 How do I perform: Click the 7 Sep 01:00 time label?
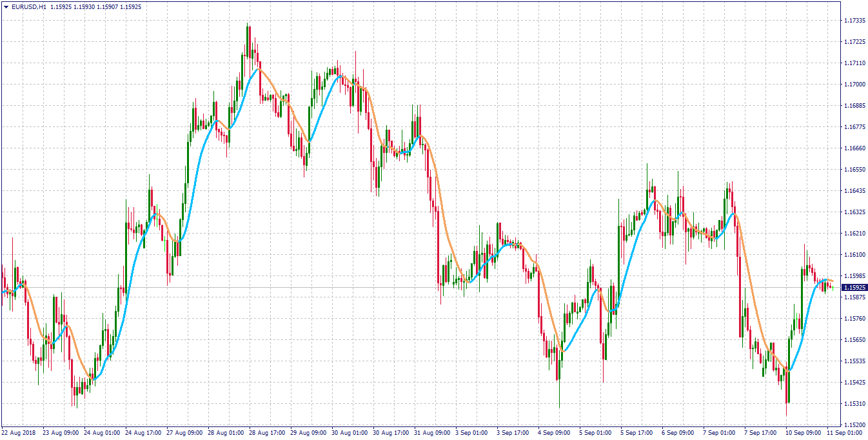click(x=720, y=433)
